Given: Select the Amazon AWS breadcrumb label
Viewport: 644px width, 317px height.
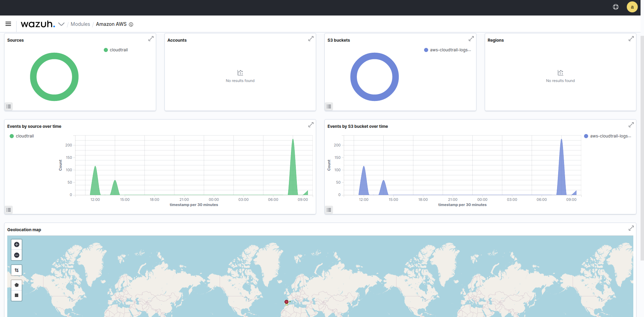Looking at the screenshot, I should (111, 24).
